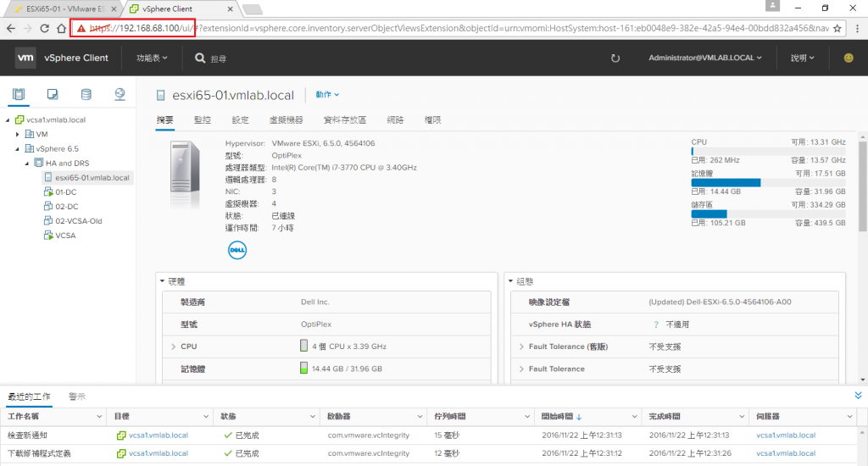Click the insecure connection warning icon
The height and width of the screenshot is (466, 868).
(81, 28)
